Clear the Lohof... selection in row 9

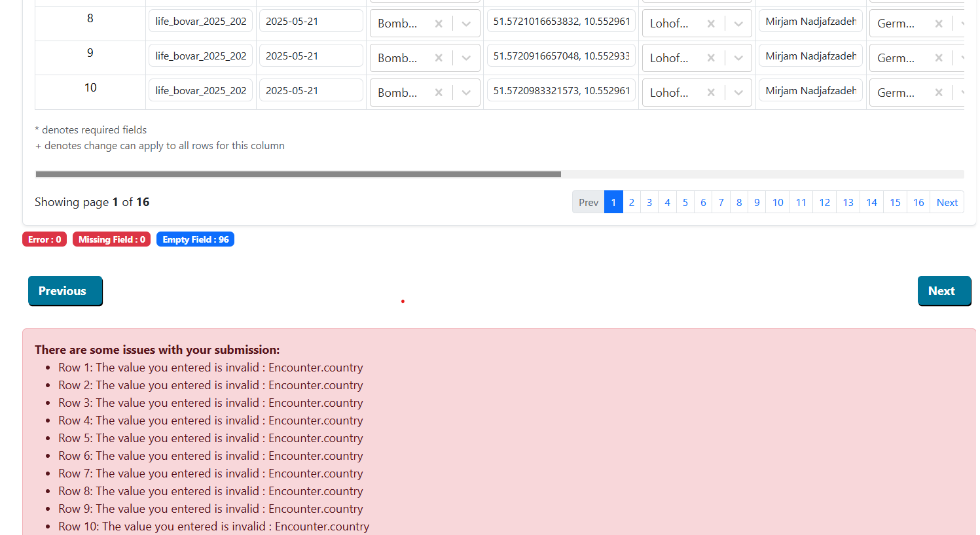coord(710,58)
